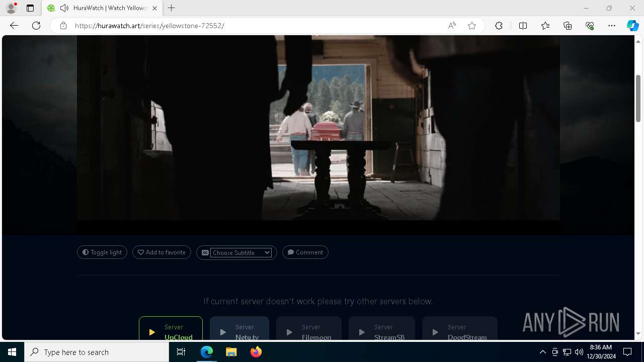644x362 pixels.
Task: Open File Explorer from the taskbar
Action: click(231, 352)
